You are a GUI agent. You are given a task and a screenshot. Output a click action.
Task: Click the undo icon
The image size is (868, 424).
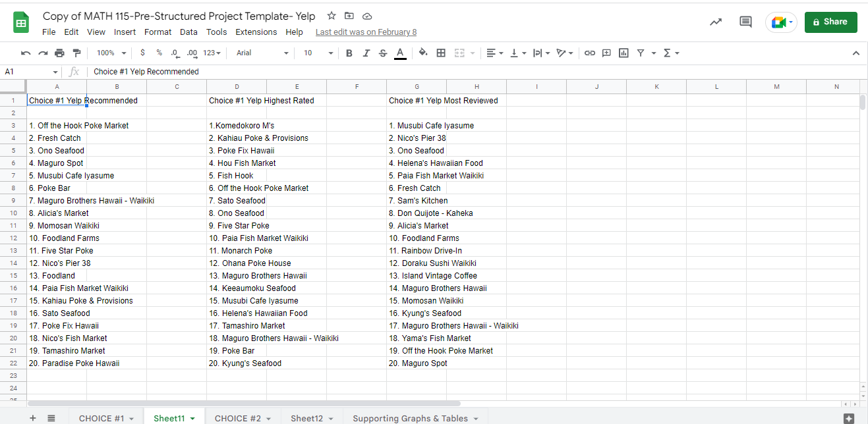coord(26,53)
